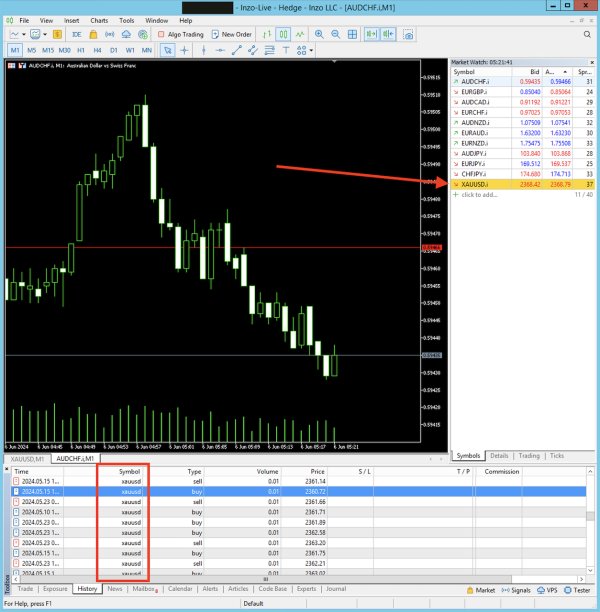
Task: Switch chart to bar chart type
Action: coord(267,34)
